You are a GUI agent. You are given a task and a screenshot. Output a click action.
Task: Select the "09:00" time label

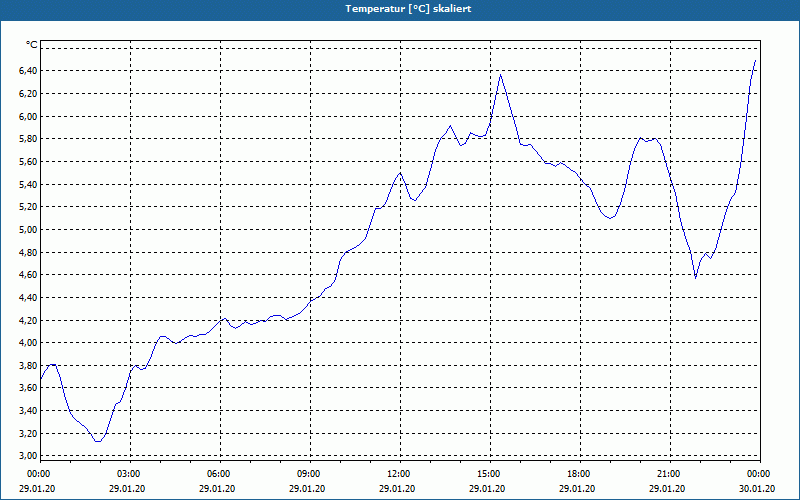(x=310, y=474)
